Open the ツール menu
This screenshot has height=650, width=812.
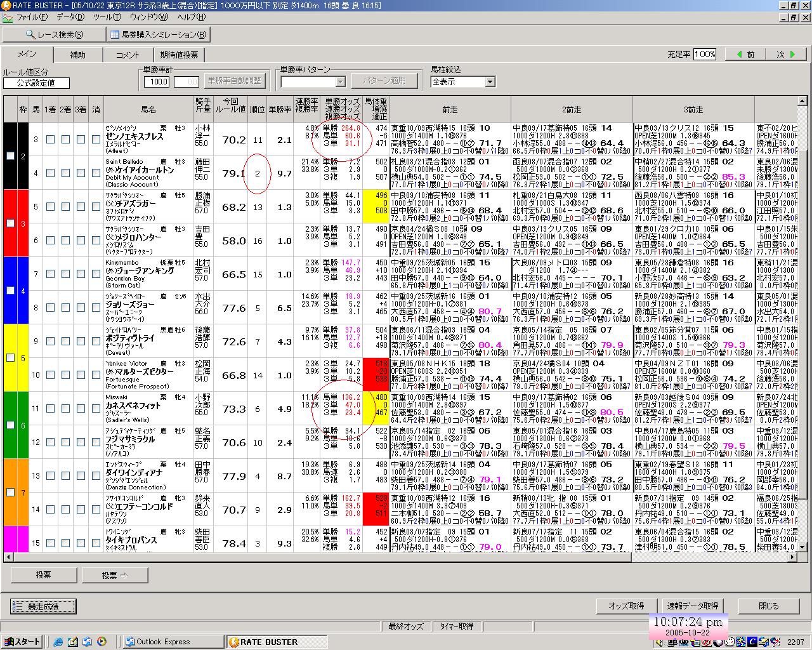coord(107,17)
